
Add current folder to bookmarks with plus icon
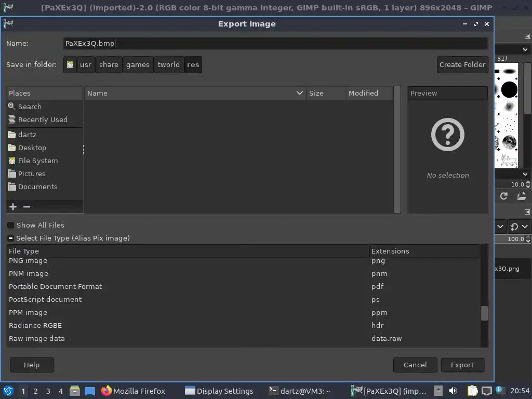point(13,207)
